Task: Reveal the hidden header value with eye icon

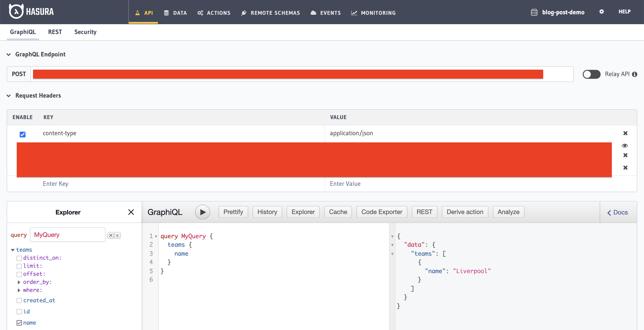Action: point(625,146)
